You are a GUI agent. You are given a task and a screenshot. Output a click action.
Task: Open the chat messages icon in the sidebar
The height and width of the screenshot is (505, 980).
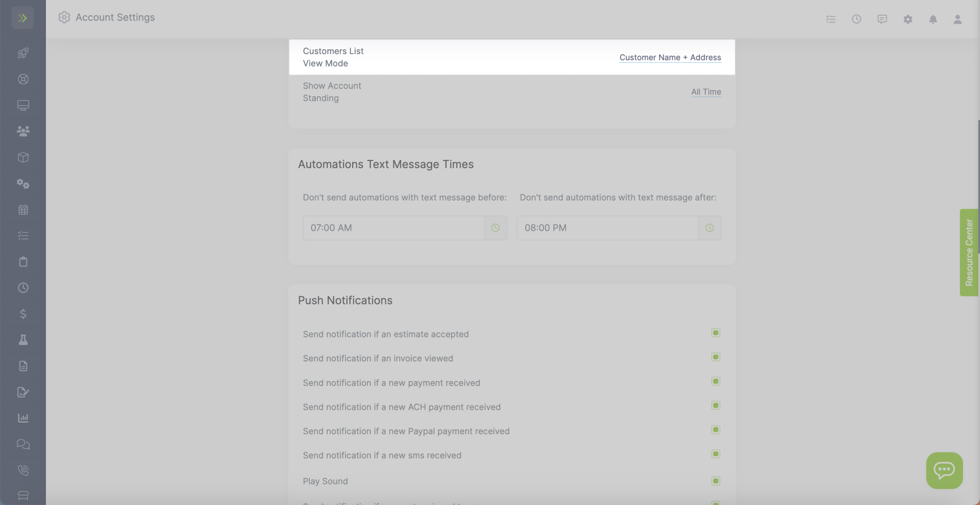(22, 444)
